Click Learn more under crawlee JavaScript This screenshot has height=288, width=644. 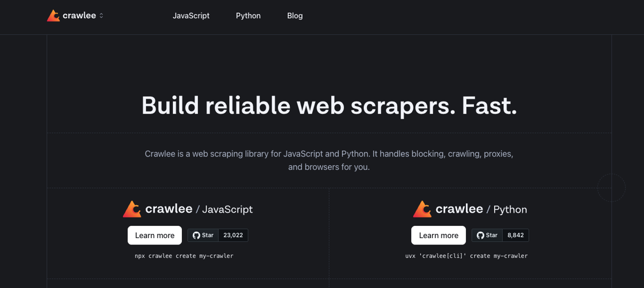coord(155,235)
